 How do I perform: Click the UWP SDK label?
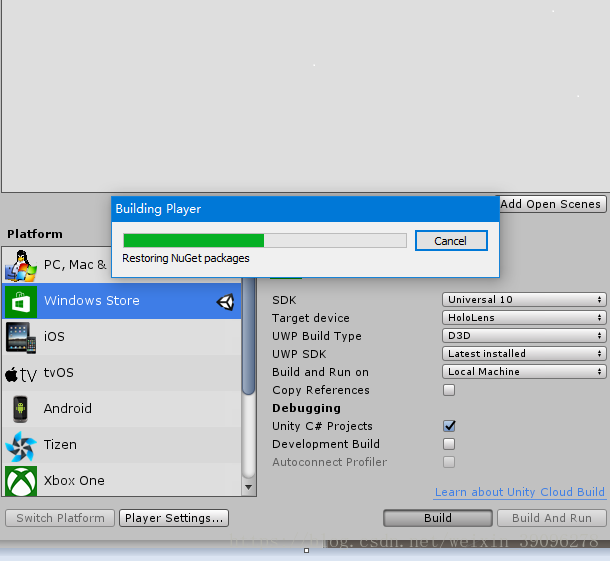[299, 354]
